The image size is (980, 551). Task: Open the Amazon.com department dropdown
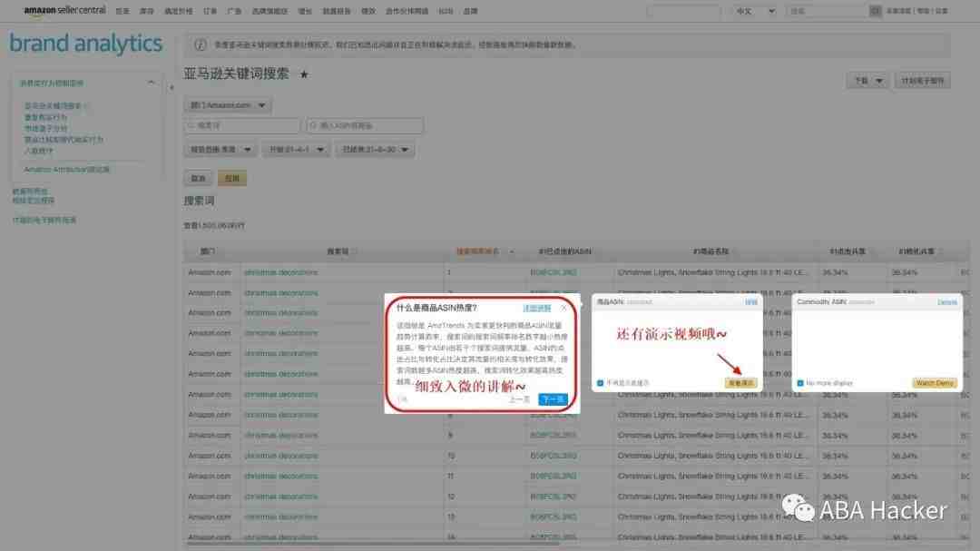[x=228, y=105]
